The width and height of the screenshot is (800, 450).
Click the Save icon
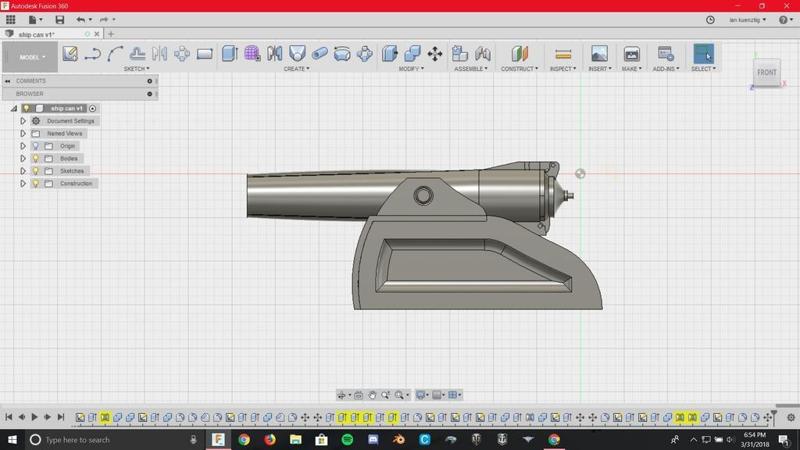[x=59, y=19]
